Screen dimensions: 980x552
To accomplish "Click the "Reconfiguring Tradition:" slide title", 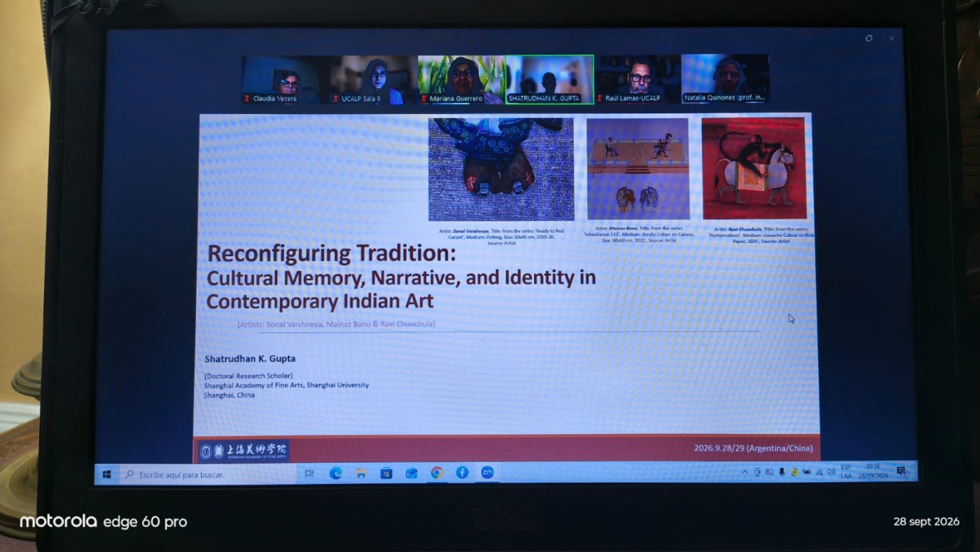I will (331, 253).
